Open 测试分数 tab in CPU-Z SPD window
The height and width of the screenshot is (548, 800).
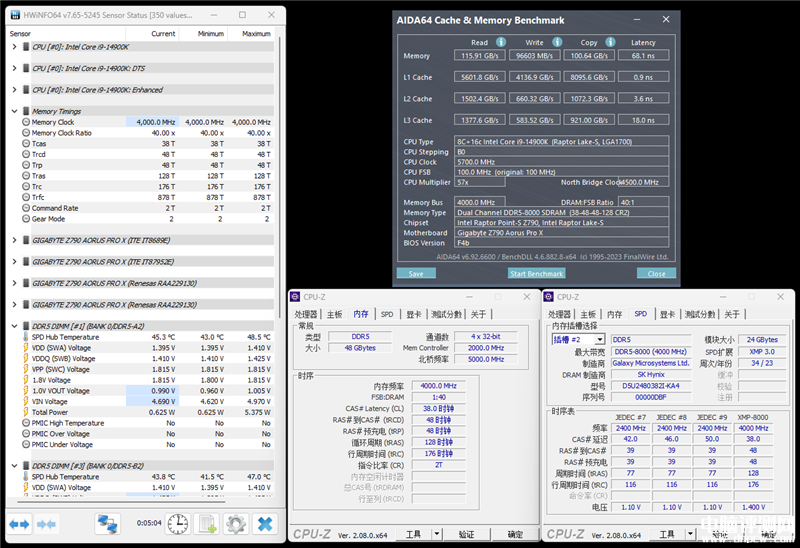[700, 314]
